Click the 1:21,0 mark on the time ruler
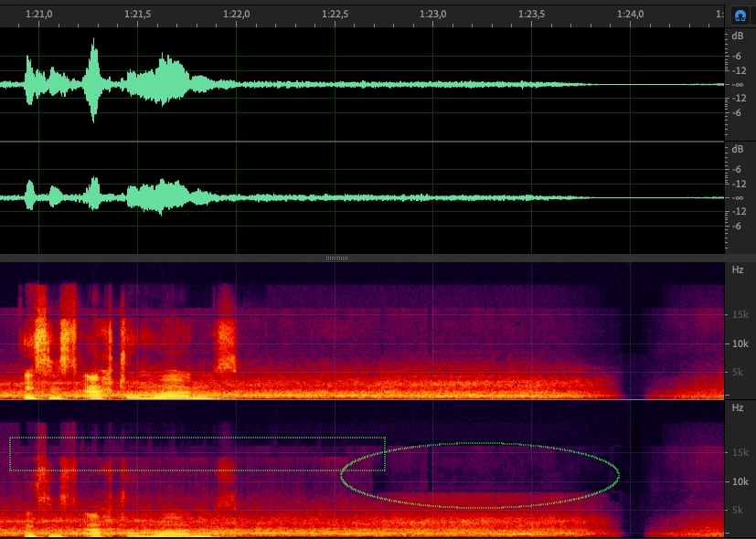Screen dimensions: 756x539 pyautogui.click(x=38, y=14)
